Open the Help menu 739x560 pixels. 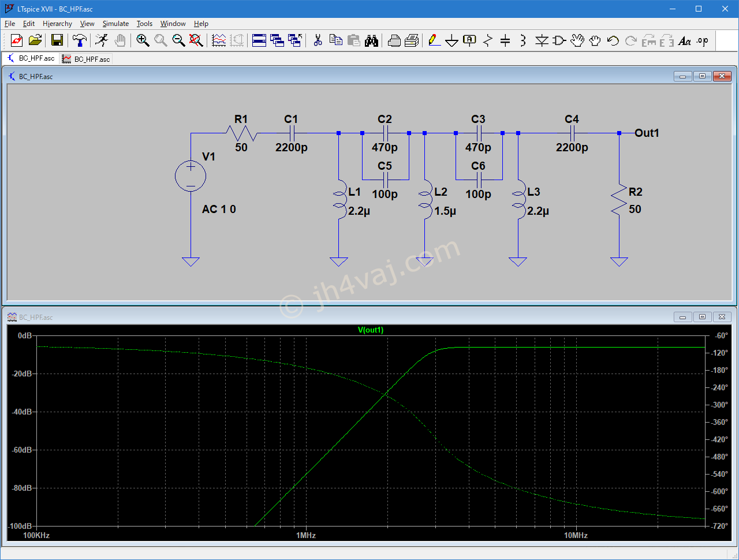point(201,24)
